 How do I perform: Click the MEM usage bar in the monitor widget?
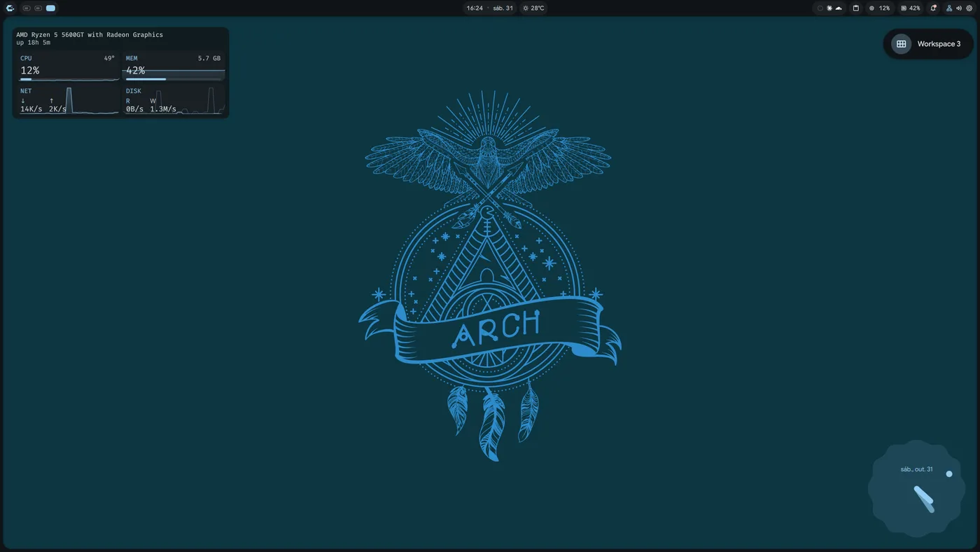(174, 79)
